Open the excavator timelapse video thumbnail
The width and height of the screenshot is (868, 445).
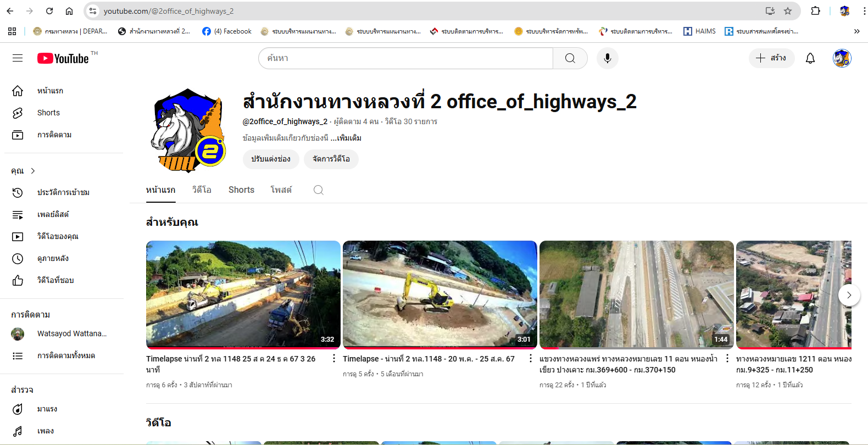[439, 294]
